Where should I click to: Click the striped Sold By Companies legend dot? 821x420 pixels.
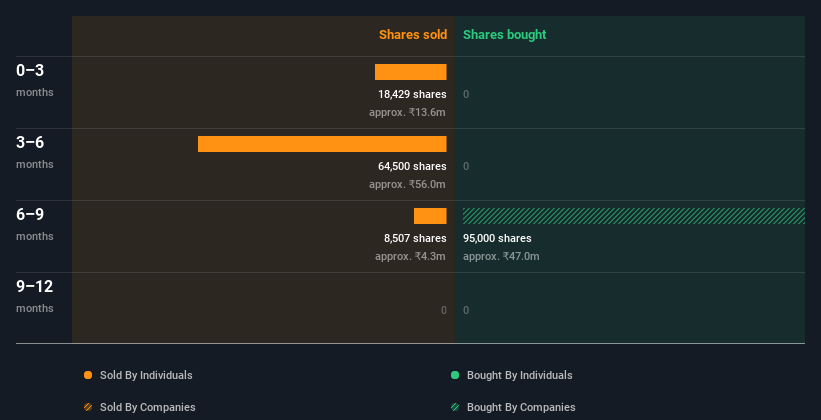click(88, 407)
